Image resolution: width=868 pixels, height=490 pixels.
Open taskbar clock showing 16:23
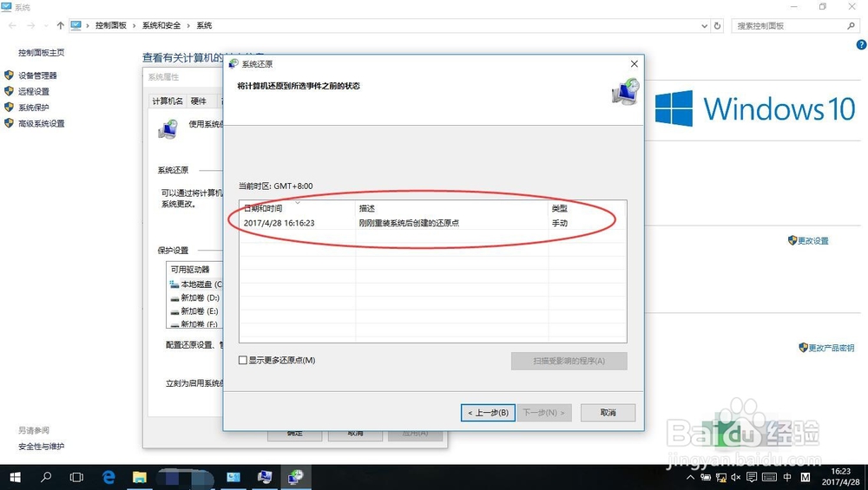click(840, 477)
